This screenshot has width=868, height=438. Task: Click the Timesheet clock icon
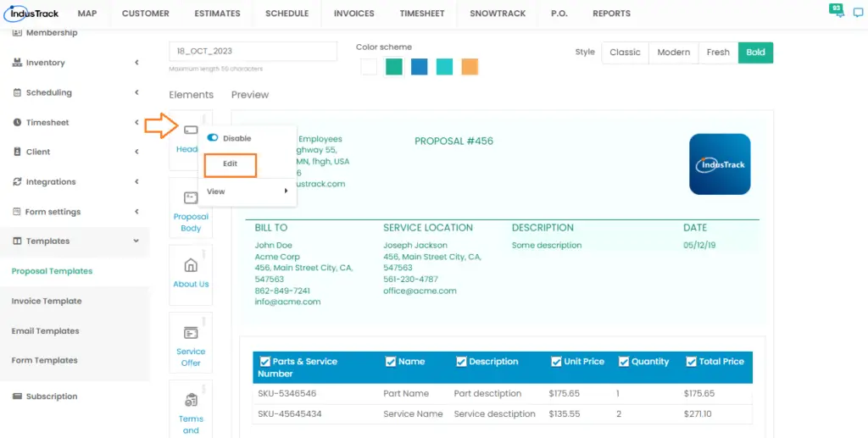17,122
